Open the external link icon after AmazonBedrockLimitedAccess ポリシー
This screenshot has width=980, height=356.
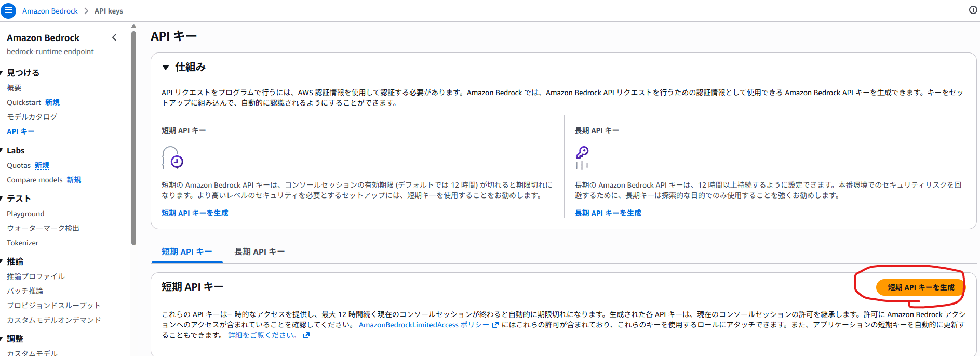495,325
